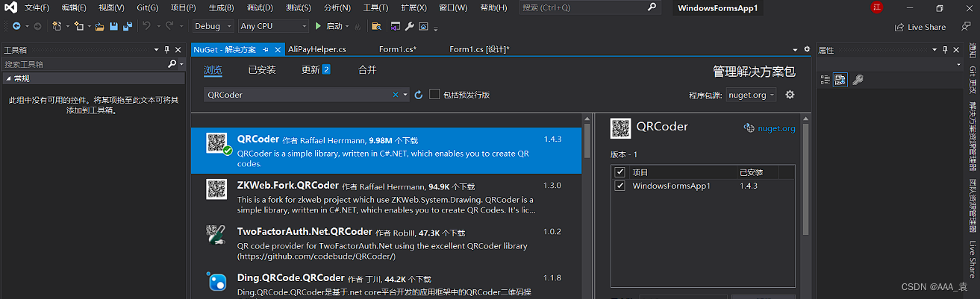Image resolution: width=980 pixels, height=299 pixels.
Task: Start debugging with the green 启动 button
Action: coord(328,26)
